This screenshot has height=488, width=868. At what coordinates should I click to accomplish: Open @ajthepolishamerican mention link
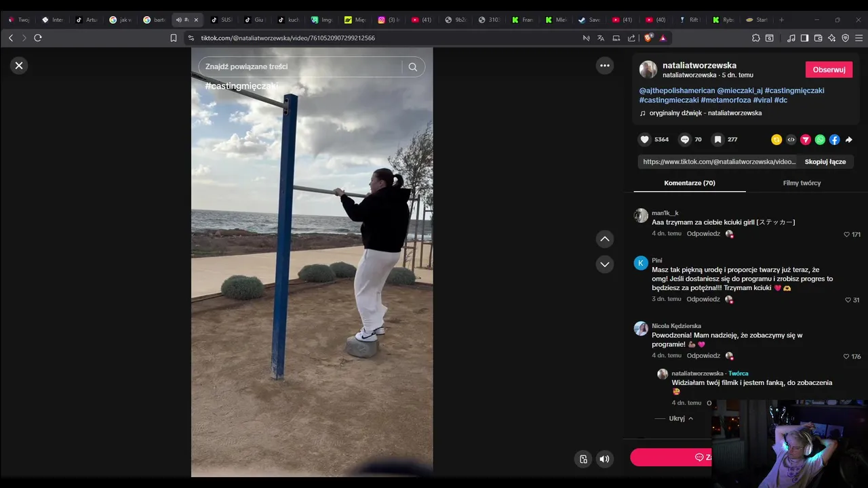tap(677, 90)
